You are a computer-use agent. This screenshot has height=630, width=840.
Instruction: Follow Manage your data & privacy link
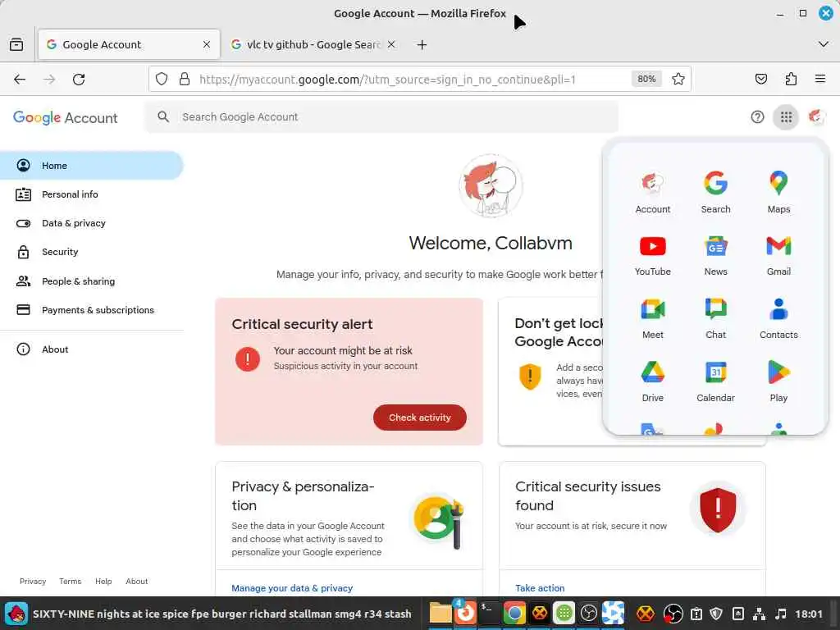coord(292,588)
